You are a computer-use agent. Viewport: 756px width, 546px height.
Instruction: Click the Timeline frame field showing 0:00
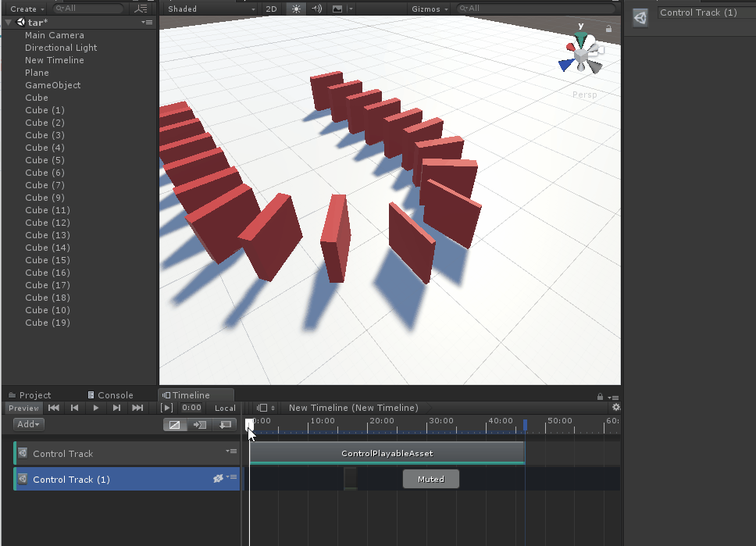[192, 408]
